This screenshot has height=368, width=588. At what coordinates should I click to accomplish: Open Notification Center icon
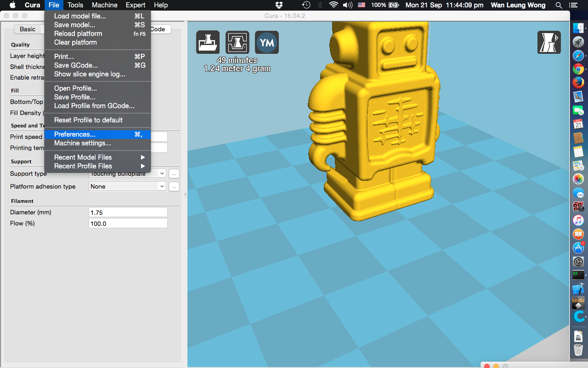572,5
